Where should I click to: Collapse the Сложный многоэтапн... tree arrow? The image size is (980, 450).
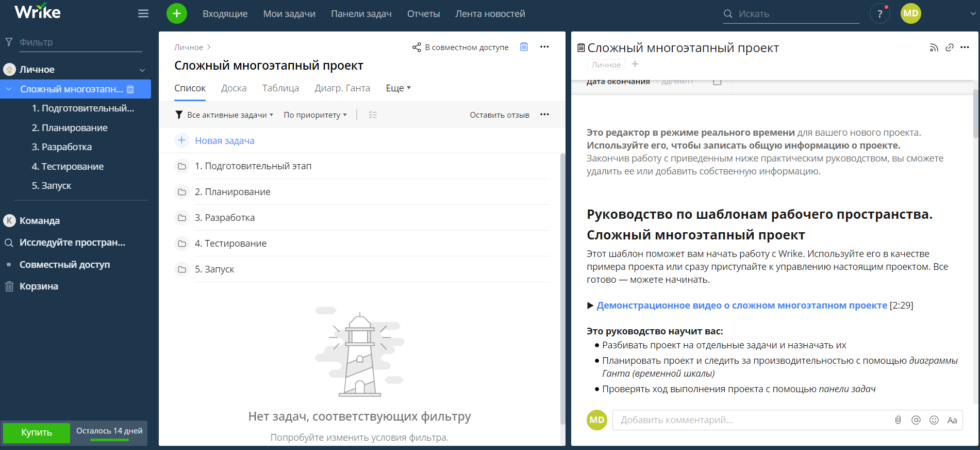(9, 89)
